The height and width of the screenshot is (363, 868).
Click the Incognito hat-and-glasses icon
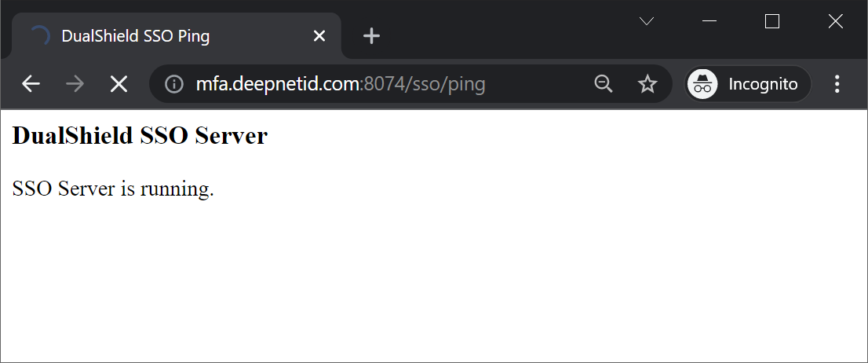pyautogui.click(x=702, y=84)
